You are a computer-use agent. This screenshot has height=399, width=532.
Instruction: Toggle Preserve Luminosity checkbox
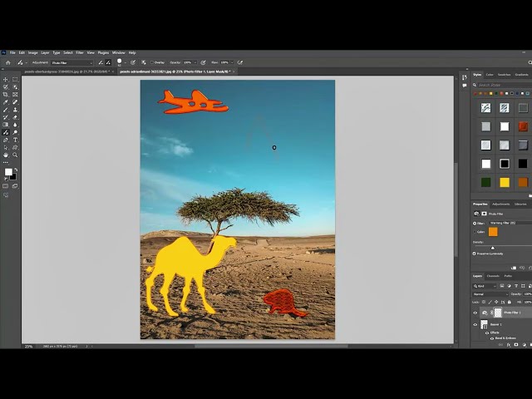[475, 254]
